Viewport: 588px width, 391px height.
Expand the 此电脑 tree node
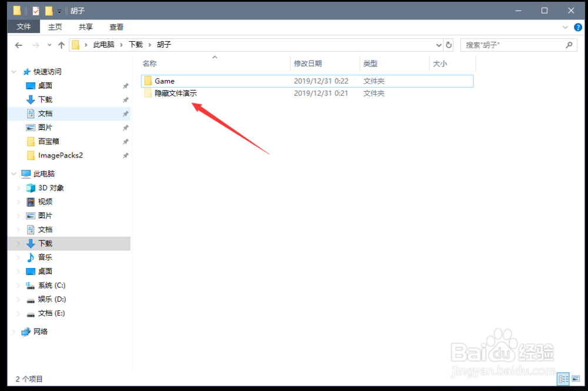(13, 173)
